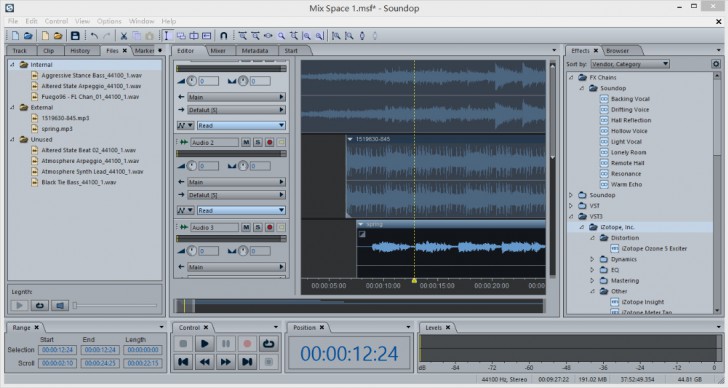Toggle input monitor on Audio 2 track
728x388 pixels.
tap(281, 142)
